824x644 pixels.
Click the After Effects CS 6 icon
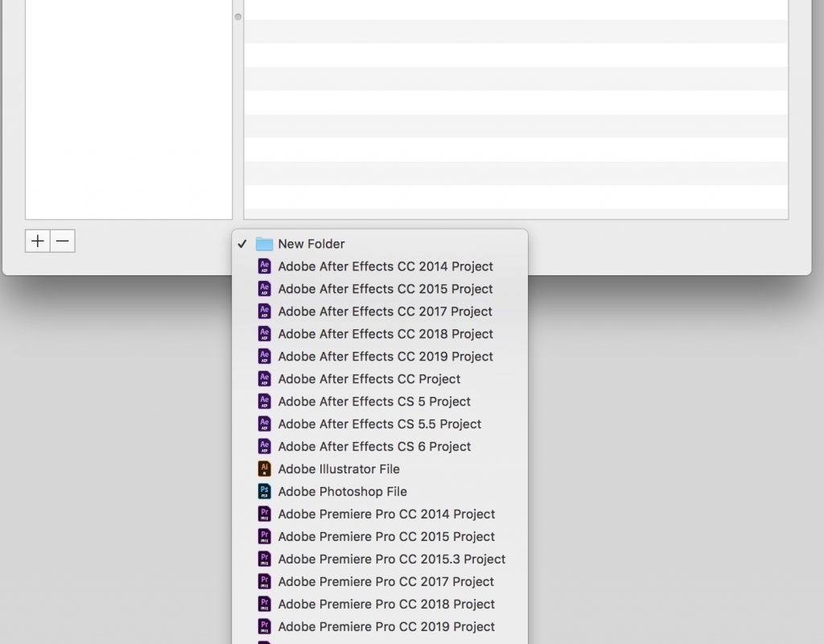[x=264, y=446]
